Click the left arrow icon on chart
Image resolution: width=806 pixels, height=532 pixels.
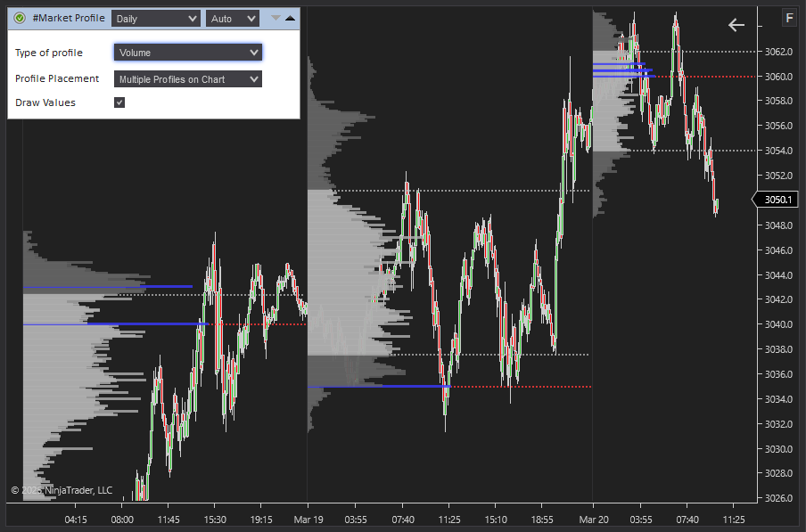(736, 25)
